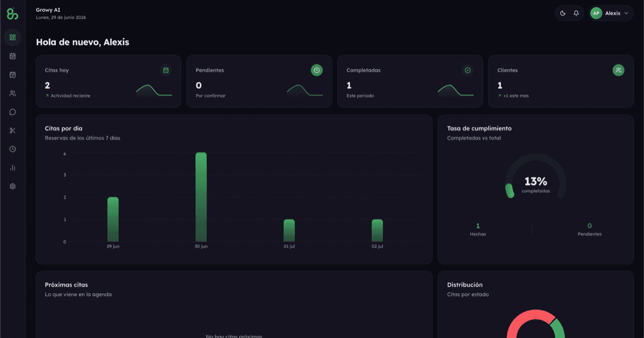Click the Growy logo at top left
Viewport: 644px width, 338px height.
(13, 14)
